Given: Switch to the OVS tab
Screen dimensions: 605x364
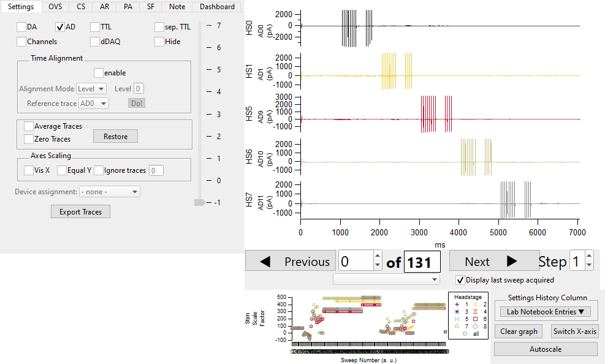Looking at the screenshot, I should point(55,7).
